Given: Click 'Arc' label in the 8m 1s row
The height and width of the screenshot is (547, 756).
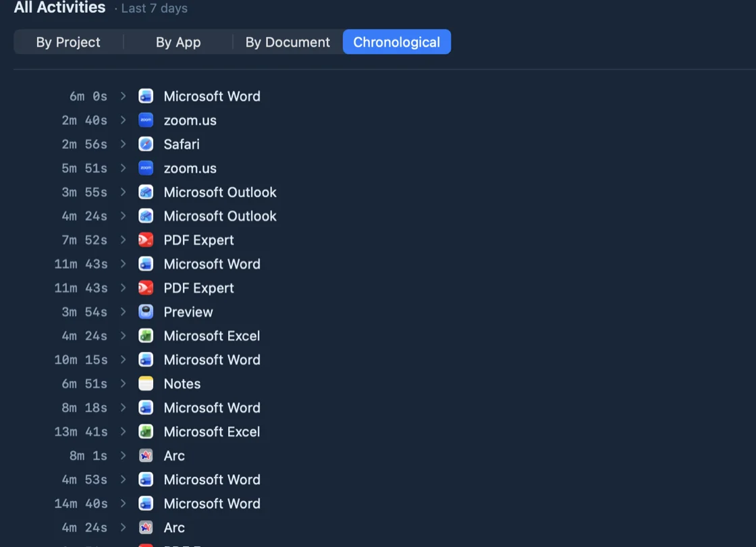Looking at the screenshot, I should point(174,456).
